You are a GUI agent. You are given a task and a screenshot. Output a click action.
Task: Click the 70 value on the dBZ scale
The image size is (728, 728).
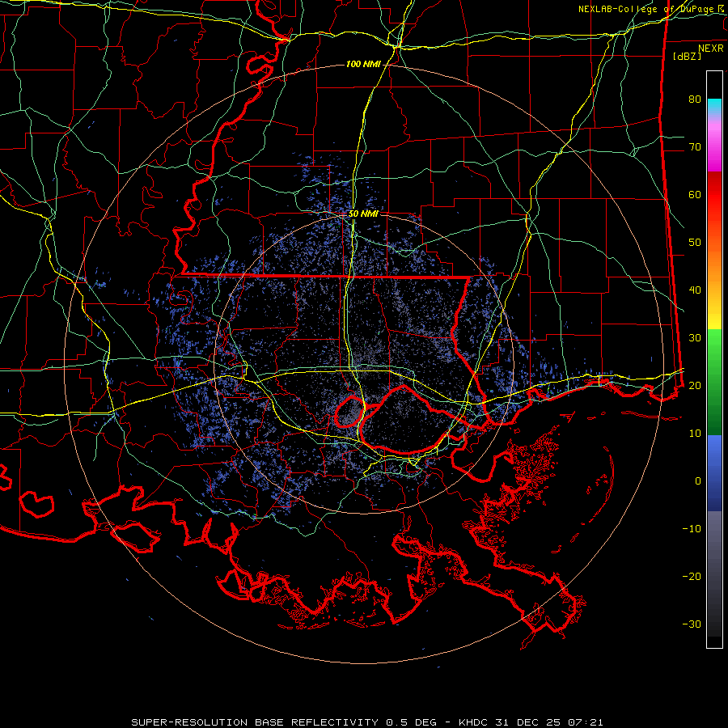point(695,147)
